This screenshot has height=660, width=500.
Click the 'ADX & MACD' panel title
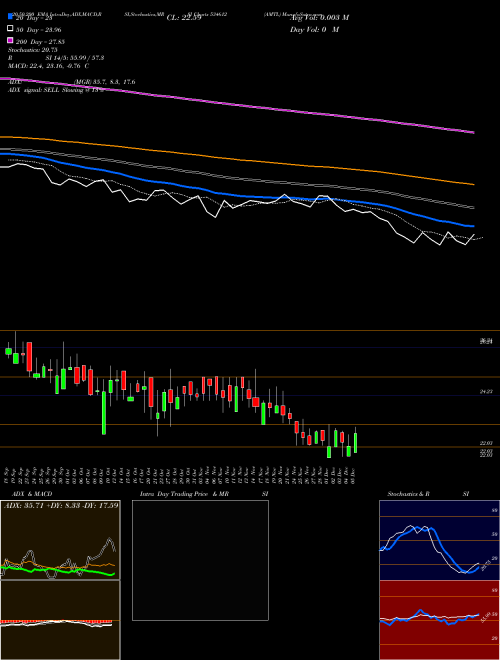coord(32,494)
